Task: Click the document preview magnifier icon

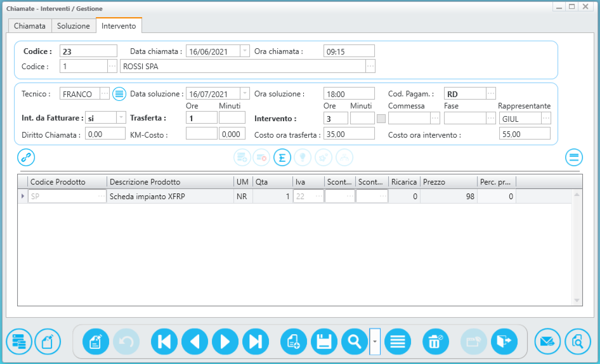Action: [578, 341]
